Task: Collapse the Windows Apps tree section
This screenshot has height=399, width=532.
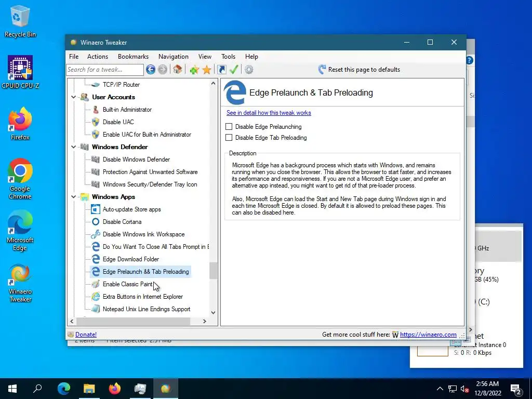Action: (73, 197)
